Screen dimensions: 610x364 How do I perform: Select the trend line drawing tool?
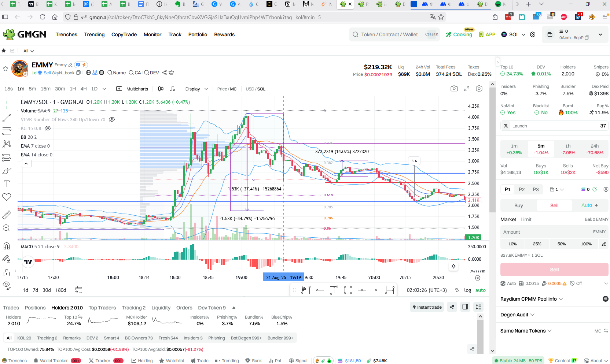click(7, 118)
